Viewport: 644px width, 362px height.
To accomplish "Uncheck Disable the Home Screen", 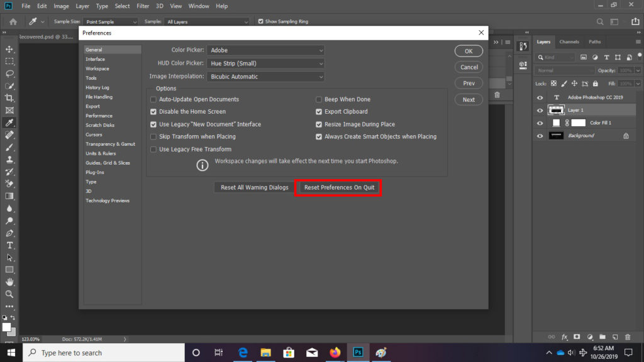I will (153, 112).
